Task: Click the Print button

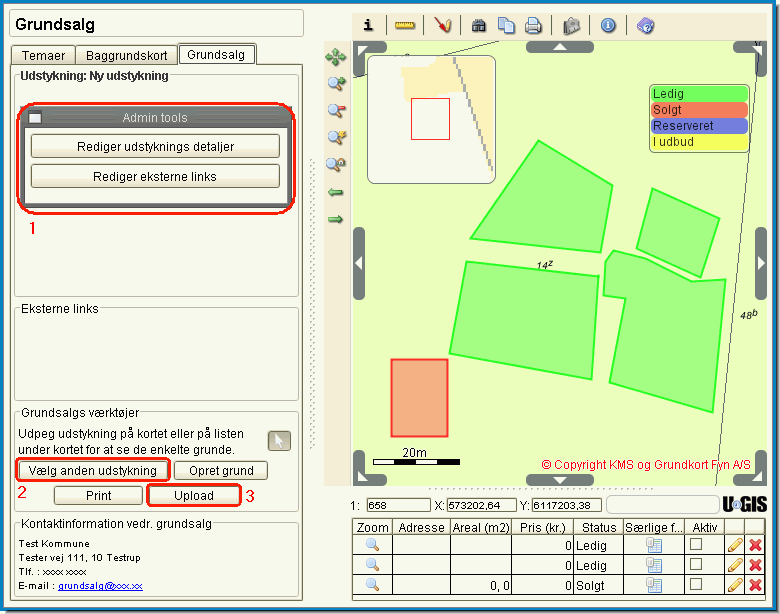Action: point(98,496)
